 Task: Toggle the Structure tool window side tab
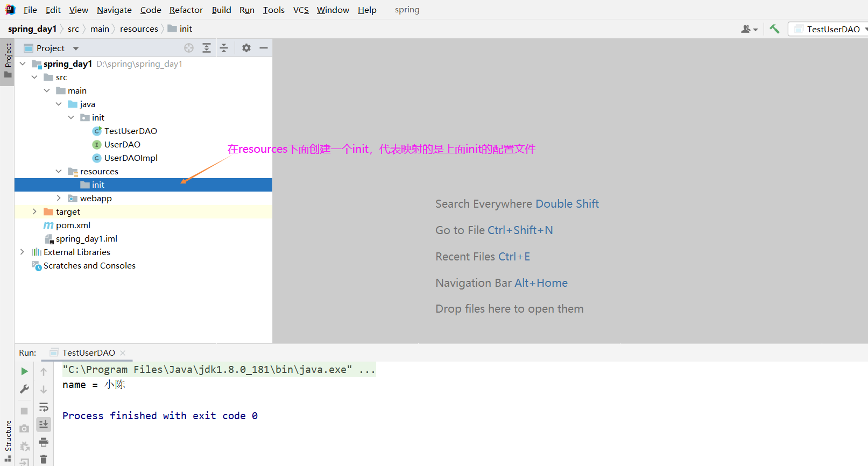click(8, 440)
